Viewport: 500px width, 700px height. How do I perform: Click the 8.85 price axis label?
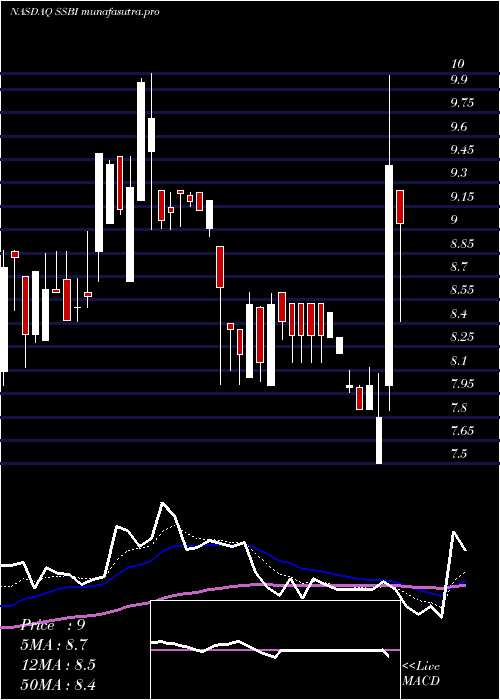click(x=462, y=244)
